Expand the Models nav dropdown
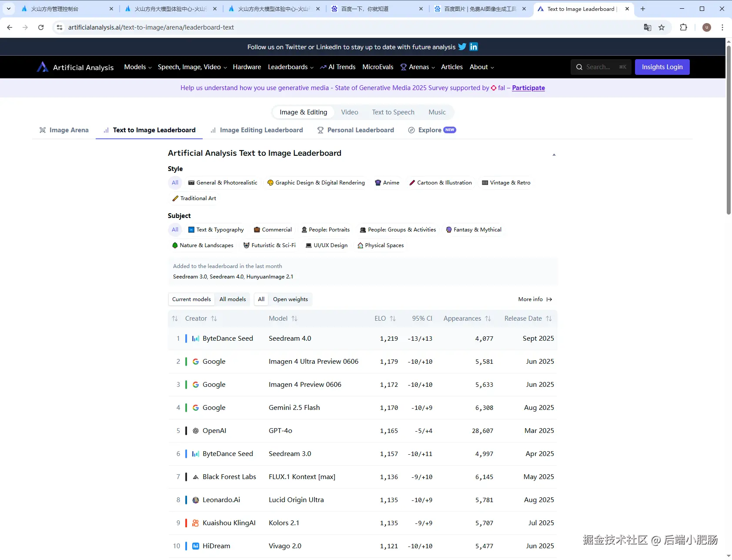The image size is (732, 560). tap(138, 67)
